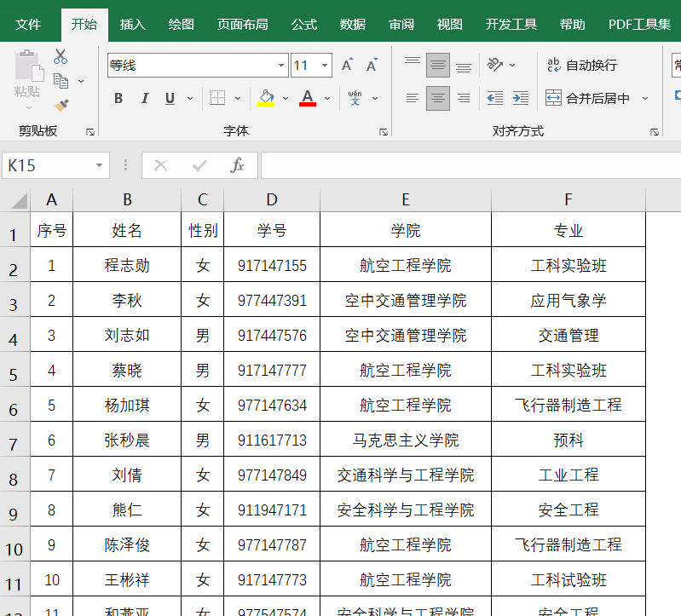The height and width of the screenshot is (616, 681).
Task: Switch to the 绘图 tab
Action: click(x=181, y=25)
